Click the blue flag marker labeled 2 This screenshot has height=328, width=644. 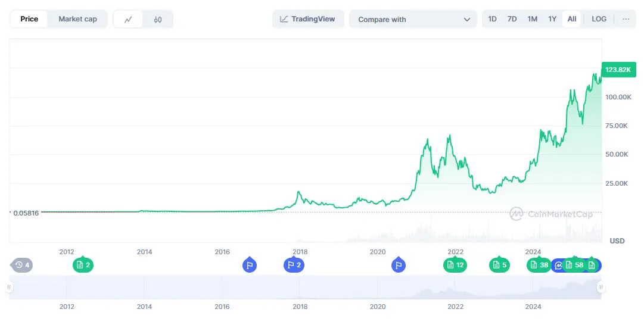pyautogui.click(x=294, y=265)
